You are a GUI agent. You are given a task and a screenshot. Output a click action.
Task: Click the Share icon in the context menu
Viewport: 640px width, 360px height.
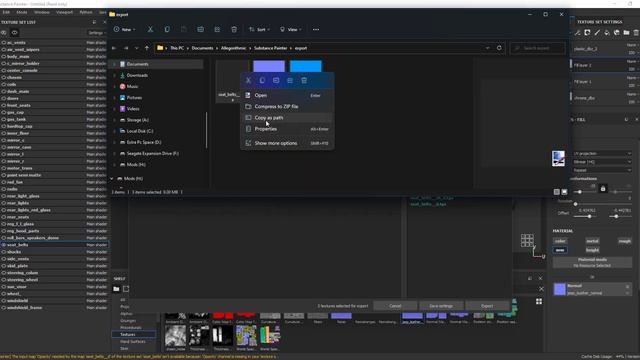click(x=290, y=80)
